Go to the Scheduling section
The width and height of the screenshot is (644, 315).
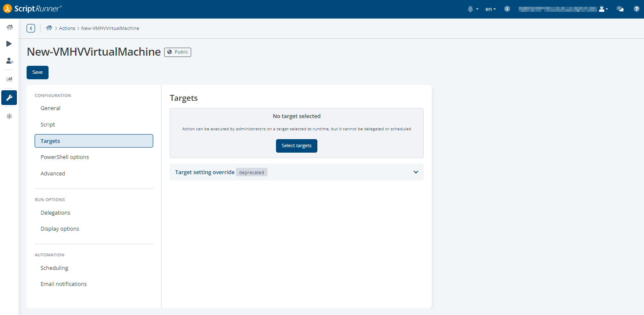pos(54,268)
